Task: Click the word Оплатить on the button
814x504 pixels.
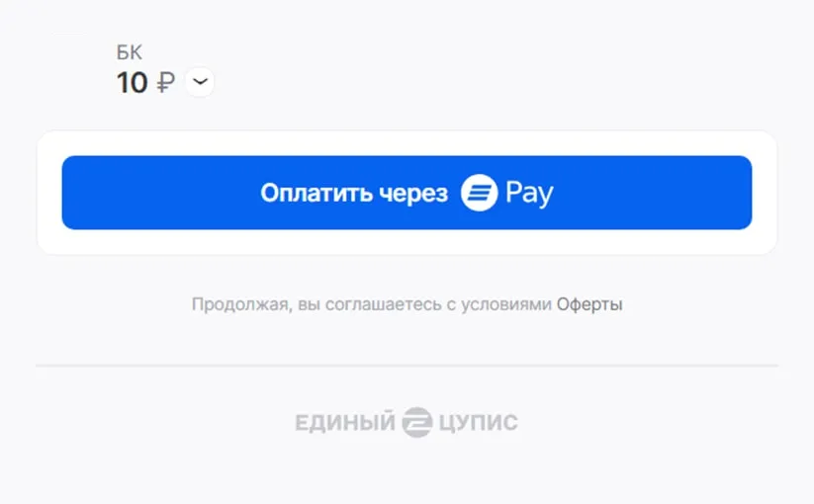Action: point(317,193)
